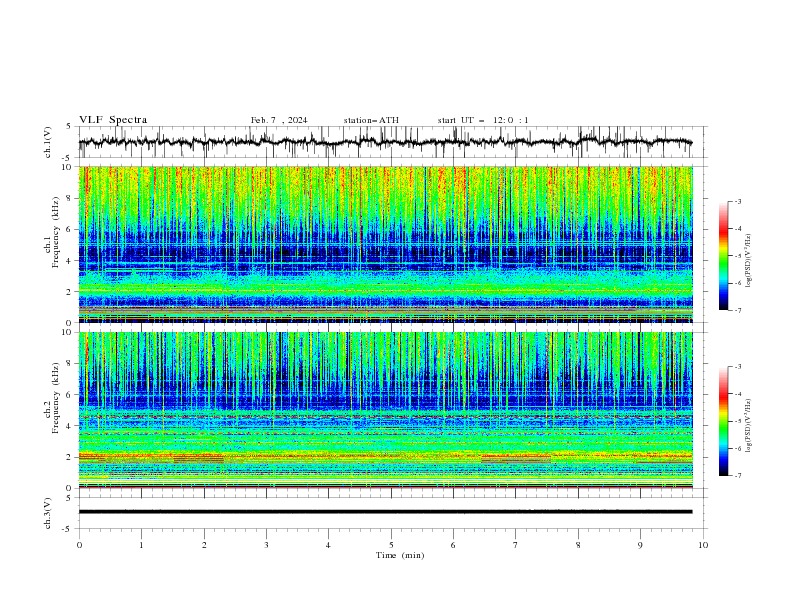
Task: Click the "0" tick on the Time axis
Action: tap(79, 545)
